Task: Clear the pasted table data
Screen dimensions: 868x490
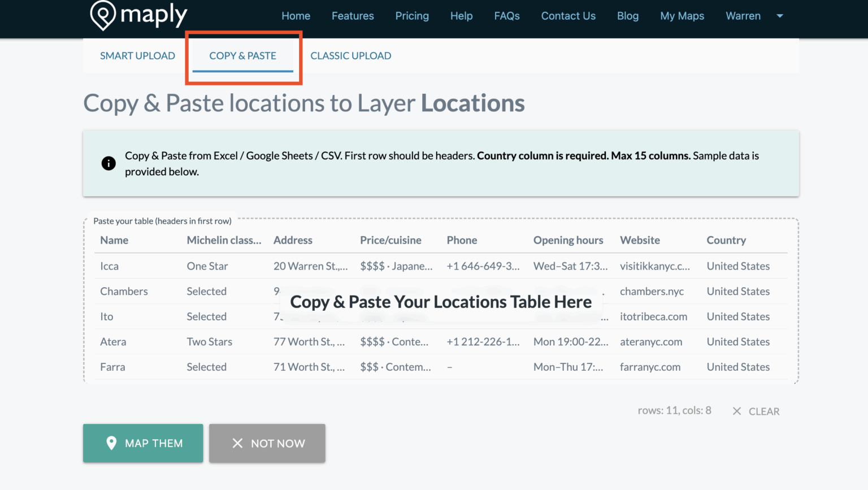Action: [x=764, y=411]
